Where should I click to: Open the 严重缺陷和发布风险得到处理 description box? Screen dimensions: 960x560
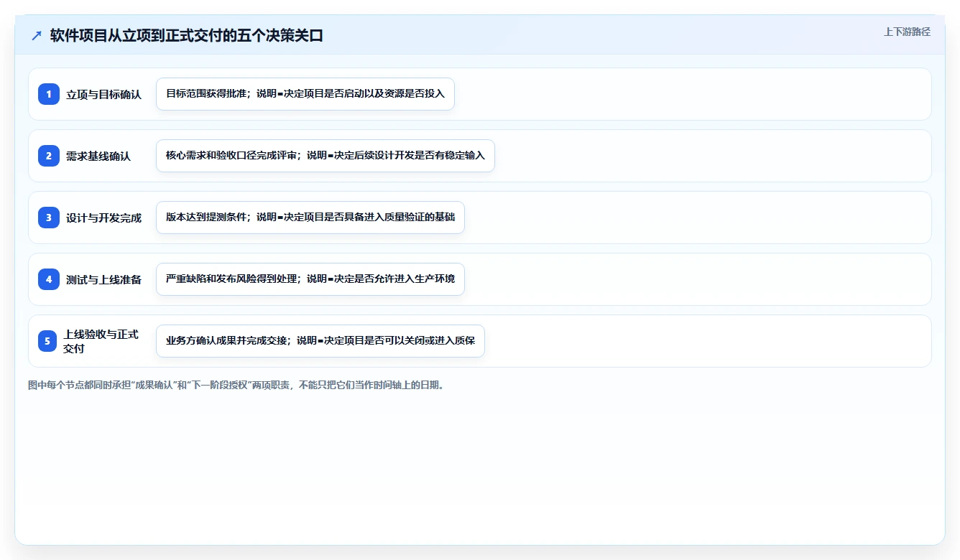[x=310, y=279]
